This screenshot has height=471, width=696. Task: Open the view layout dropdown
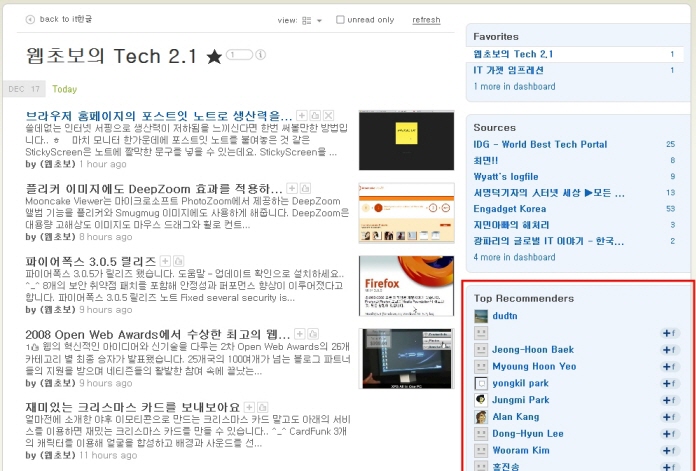(x=312, y=20)
